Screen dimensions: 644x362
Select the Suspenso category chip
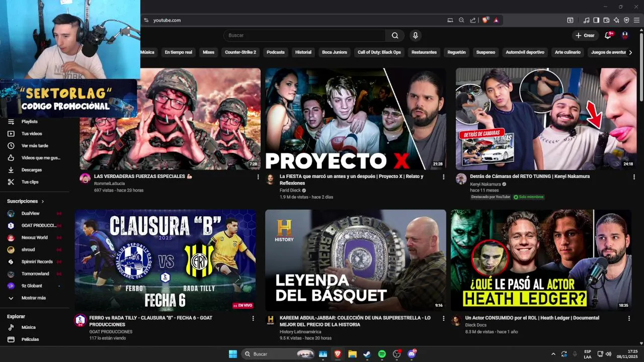(x=486, y=52)
